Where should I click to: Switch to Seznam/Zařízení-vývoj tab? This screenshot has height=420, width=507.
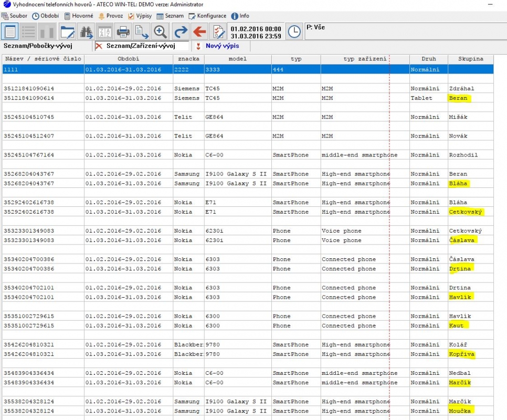point(141,46)
